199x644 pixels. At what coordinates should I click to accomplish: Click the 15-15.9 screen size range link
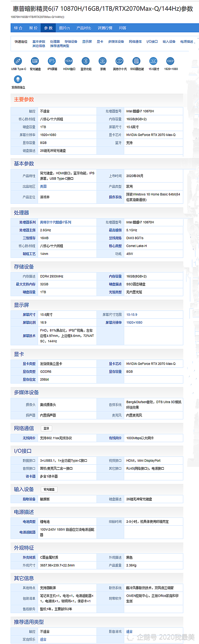click(x=132, y=315)
